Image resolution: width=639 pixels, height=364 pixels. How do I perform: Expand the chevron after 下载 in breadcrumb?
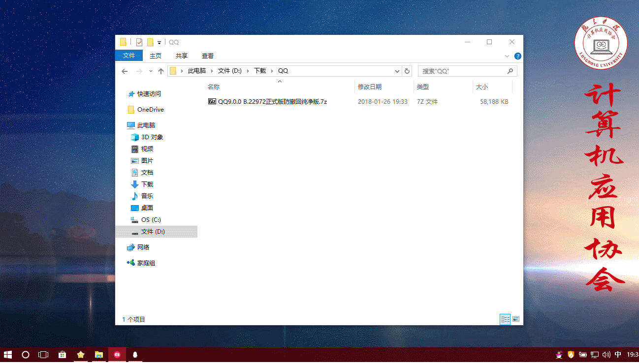pyautogui.click(x=272, y=71)
